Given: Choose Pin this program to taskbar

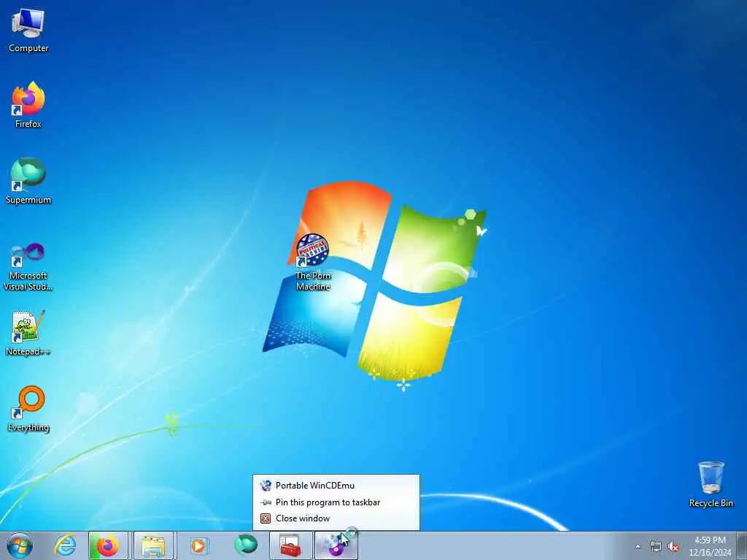Looking at the screenshot, I should pos(336,502).
